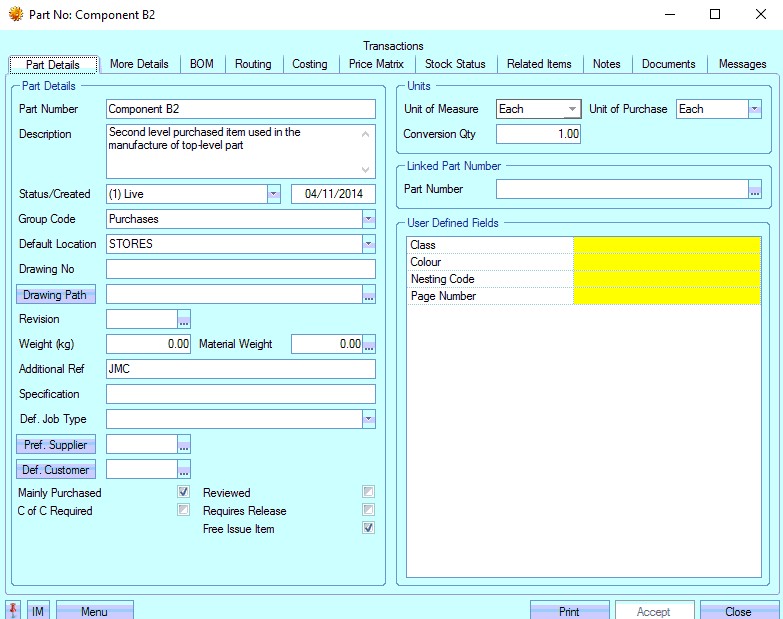This screenshot has height=619, width=783.
Task: Click the Revision lookup ellipsis button
Action: (183, 320)
